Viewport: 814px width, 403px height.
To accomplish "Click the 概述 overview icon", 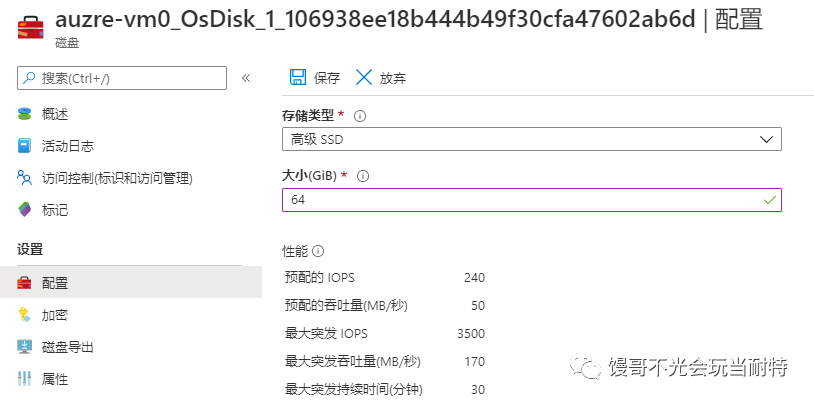I will [25, 114].
